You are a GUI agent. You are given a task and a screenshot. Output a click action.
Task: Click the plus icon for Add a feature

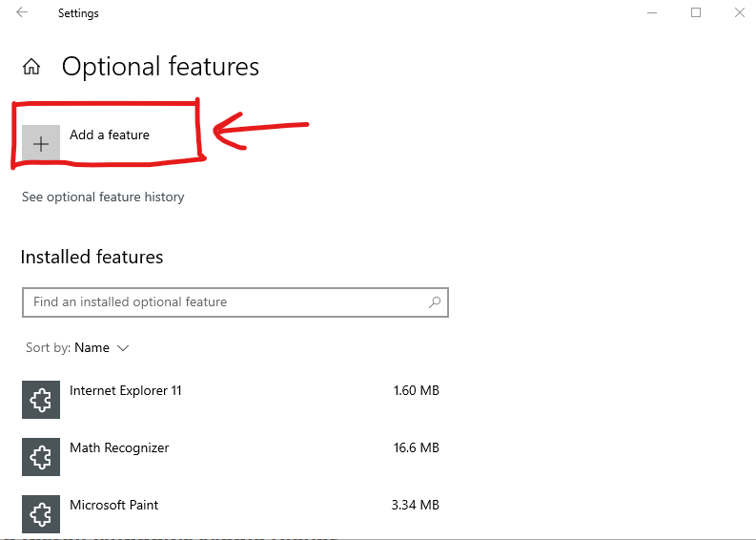pos(41,144)
